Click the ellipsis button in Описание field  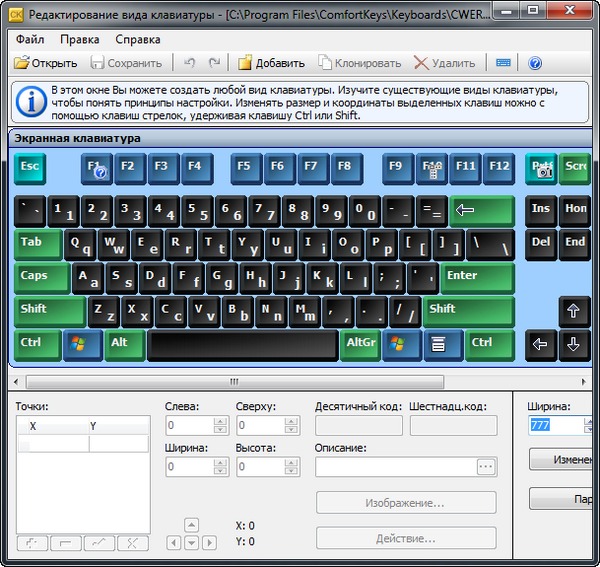coord(486,466)
